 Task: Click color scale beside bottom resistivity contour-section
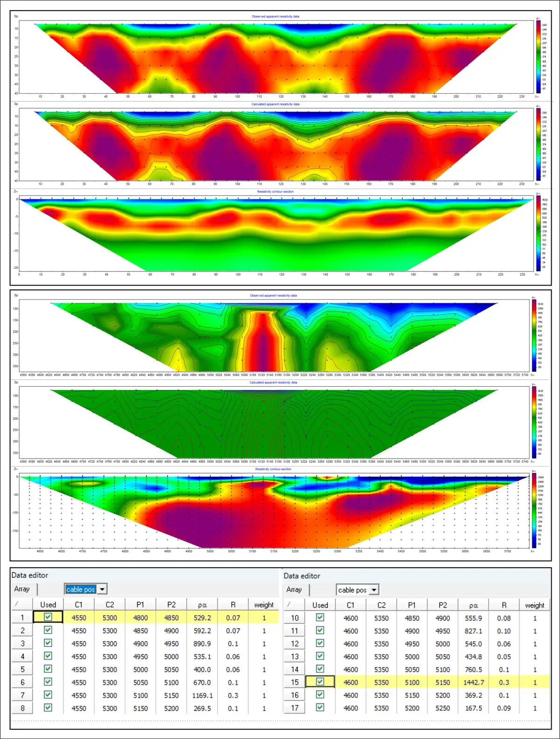point(534,510)
